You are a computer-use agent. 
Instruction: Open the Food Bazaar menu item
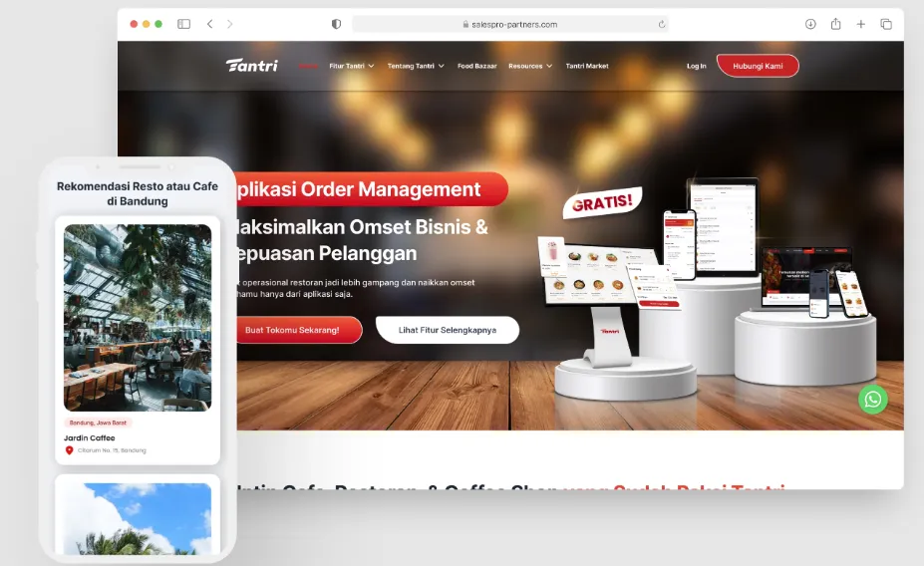coord(476,66)
